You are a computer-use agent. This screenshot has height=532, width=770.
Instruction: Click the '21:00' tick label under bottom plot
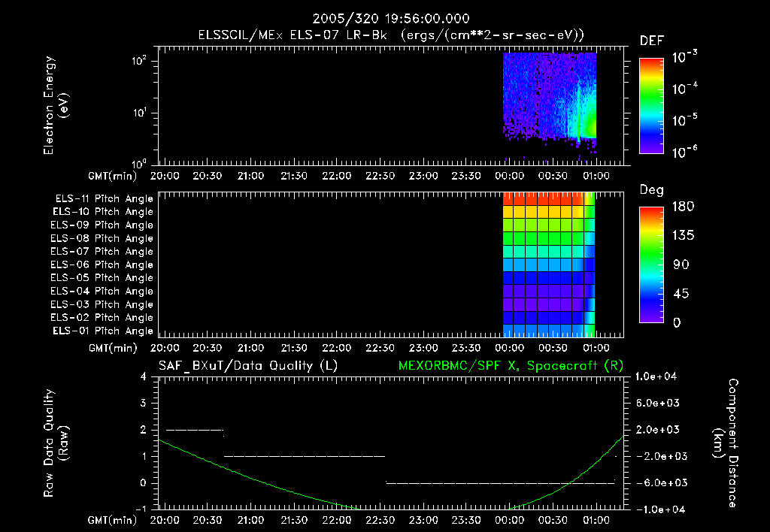tap(250, 520)
